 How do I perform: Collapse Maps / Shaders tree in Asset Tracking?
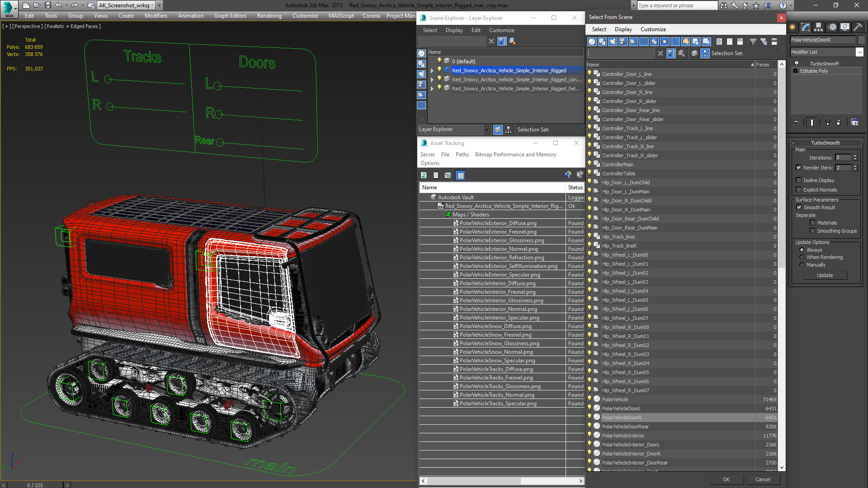click(448, 215)
